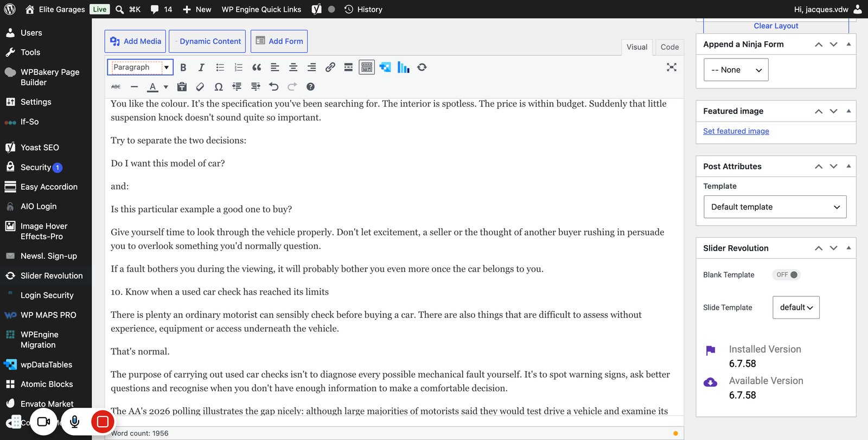Insert Read More tag
The width and height of the screenshot is (868, 440).
tap(348, 67)
